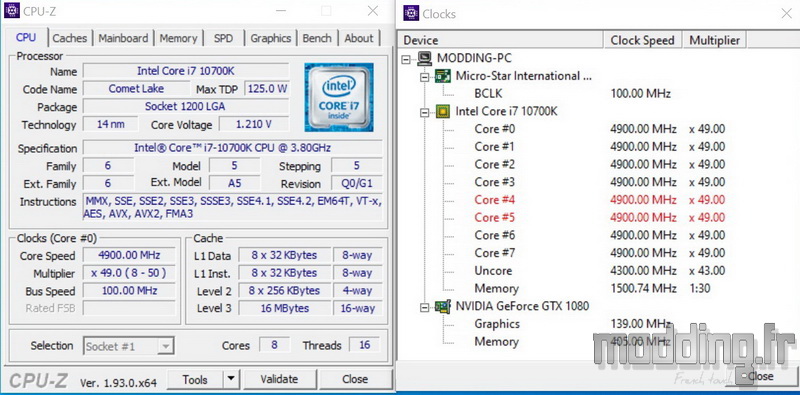Open the Bench tab
The height and width of the screenshot is (395, 800).
pos(317,38)
